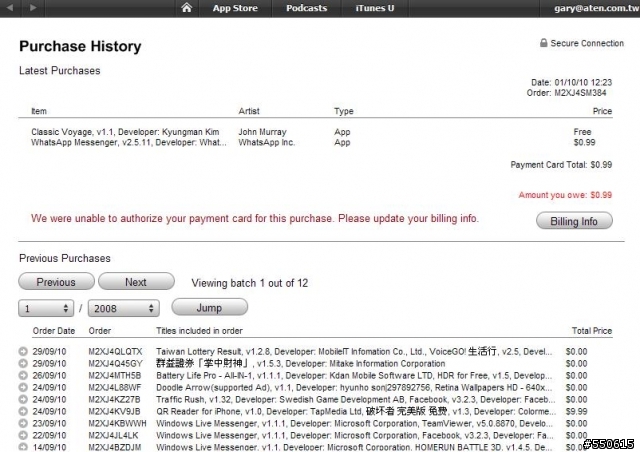Click the Purchase History heading
Image resolution: width=640 pixels, height=452 pixels.
[x=80, y=47]
